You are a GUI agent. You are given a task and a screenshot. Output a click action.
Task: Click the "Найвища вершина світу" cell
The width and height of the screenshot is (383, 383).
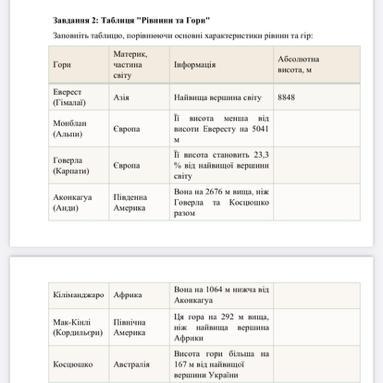click(x=221, y=97)
